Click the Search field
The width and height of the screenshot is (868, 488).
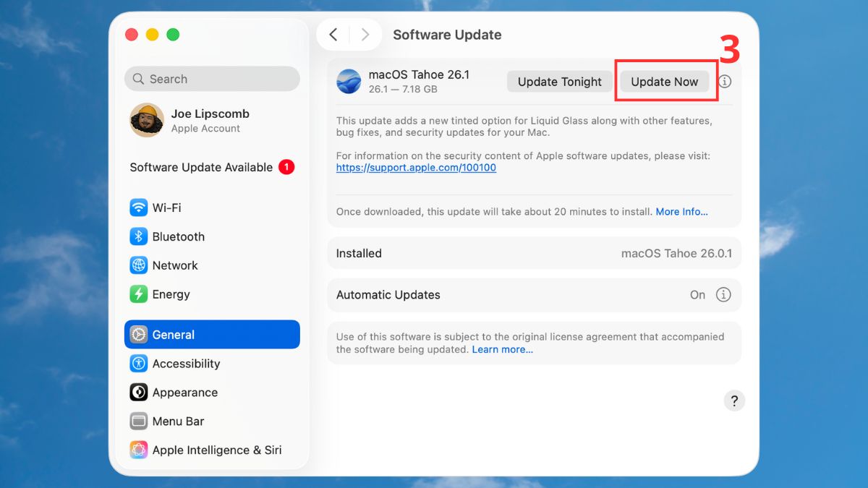click(x=211, y=78)
